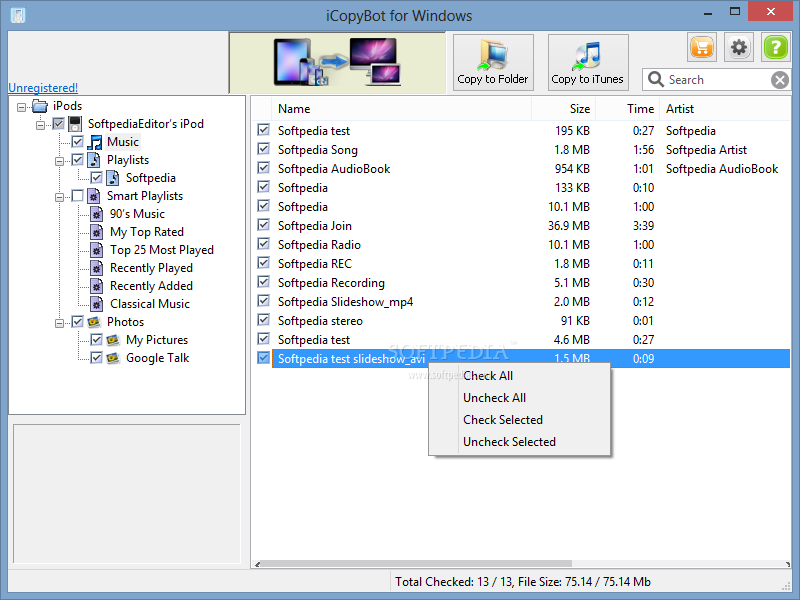Click the magnifier search icon
The height and width of the screenshot is (600, 800).
pyautogui.click(x=655, y=79)
